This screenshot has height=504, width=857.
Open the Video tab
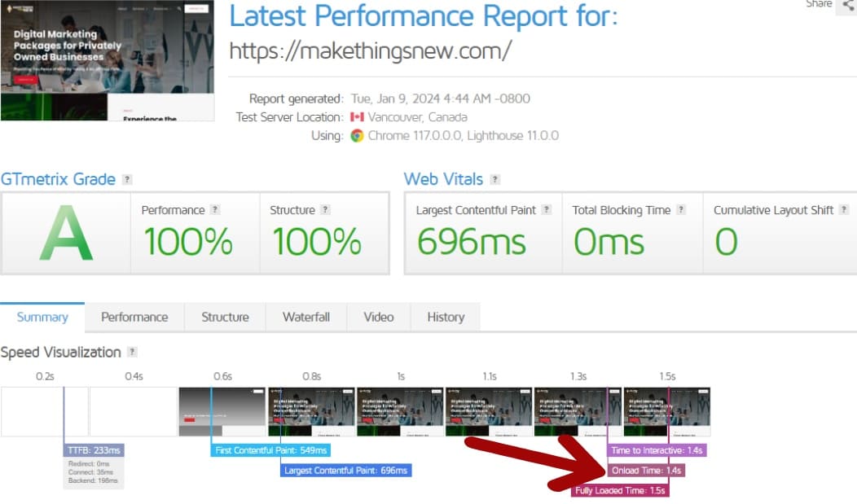(378, 317)
